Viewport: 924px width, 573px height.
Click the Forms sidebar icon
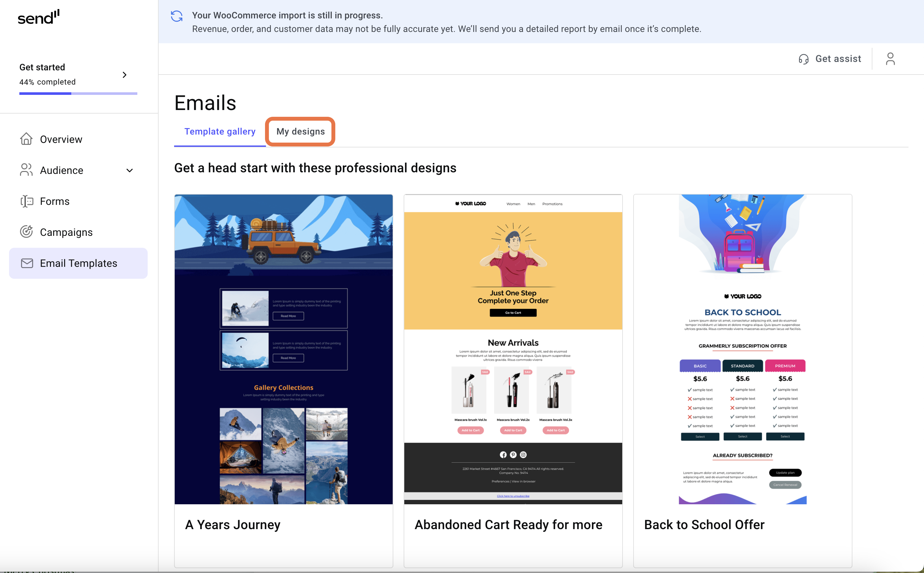click(26, 201)
